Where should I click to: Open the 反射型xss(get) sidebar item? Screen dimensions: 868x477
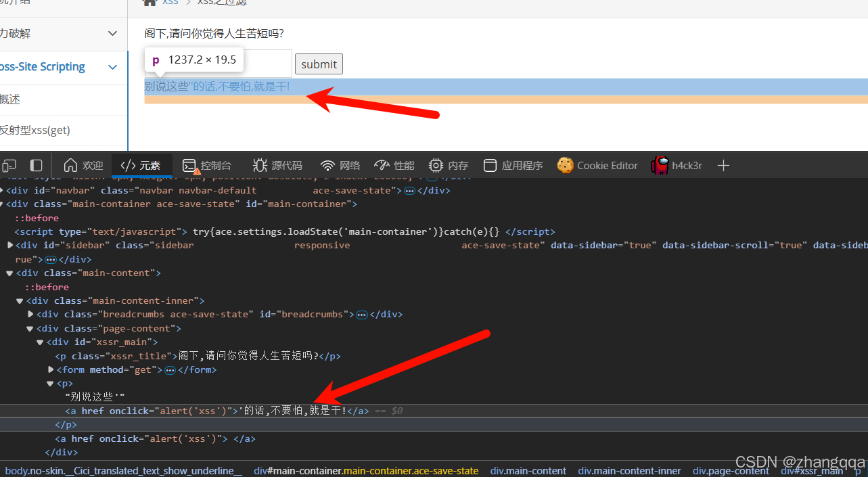[62, 130]
